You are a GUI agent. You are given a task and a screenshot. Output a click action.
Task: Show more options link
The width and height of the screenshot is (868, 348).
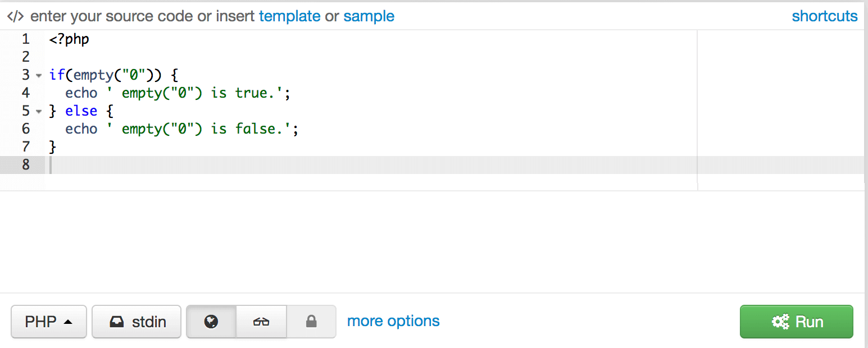(393, 321)
